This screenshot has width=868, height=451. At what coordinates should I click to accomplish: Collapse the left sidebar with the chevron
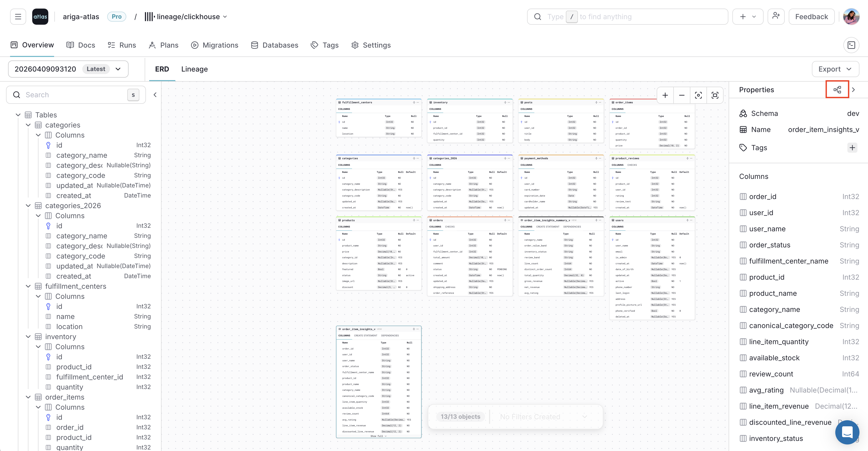click(x=155, y=95)
